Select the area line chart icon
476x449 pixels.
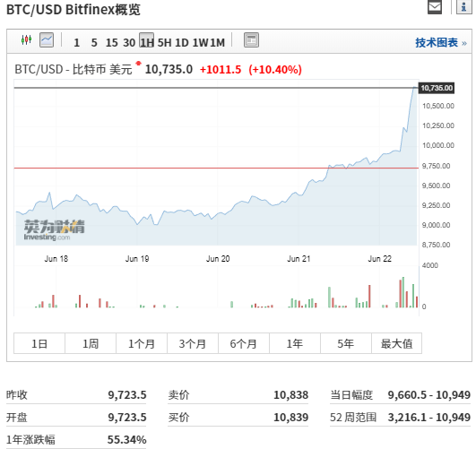pyautogui.click(x=47, y=39)
